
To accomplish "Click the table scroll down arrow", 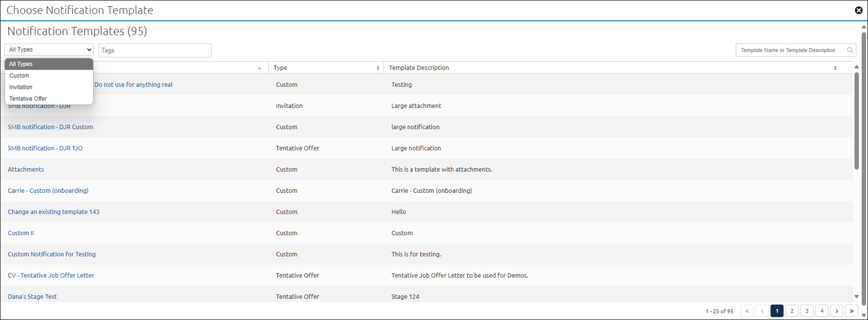I will [857, 297].
